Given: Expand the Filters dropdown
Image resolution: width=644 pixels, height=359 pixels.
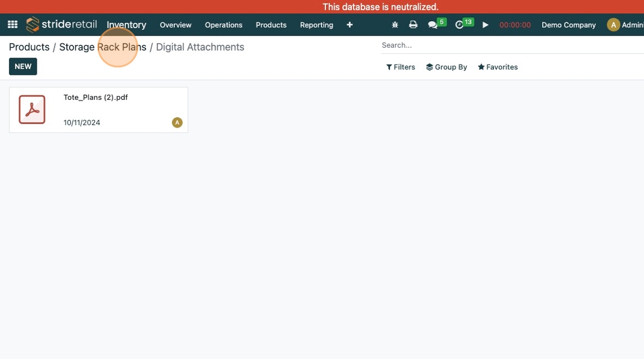Looking at the screenshot, I should pos(400,67).
